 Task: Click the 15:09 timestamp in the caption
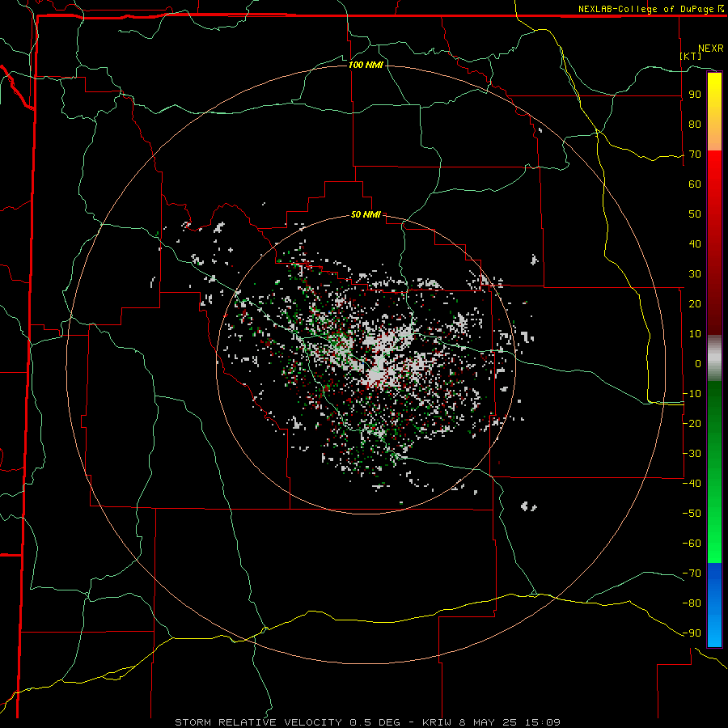[x=541, y=722]
